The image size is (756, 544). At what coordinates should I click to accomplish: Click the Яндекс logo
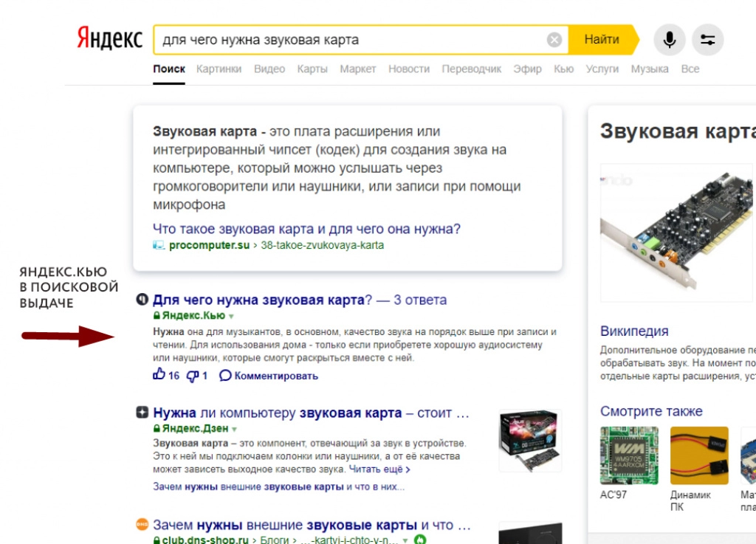pos(109,38)
